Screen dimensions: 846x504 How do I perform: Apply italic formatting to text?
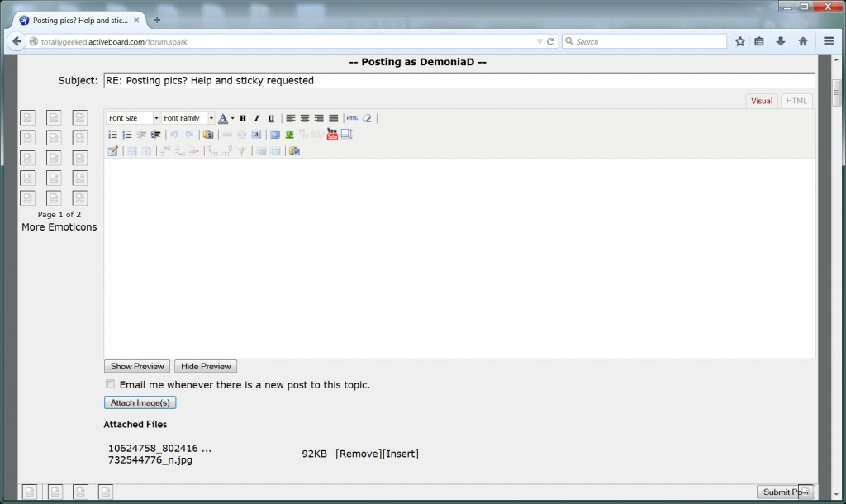[257, 118]
